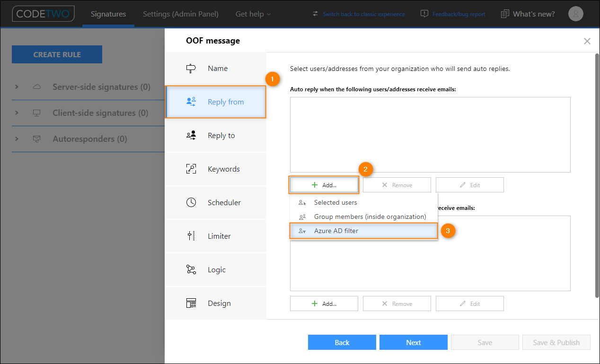Image resolution: width=600 pixels, height=364 pixels.
Task: Click the Scheduler clock icon
Action: pos(191,203)
